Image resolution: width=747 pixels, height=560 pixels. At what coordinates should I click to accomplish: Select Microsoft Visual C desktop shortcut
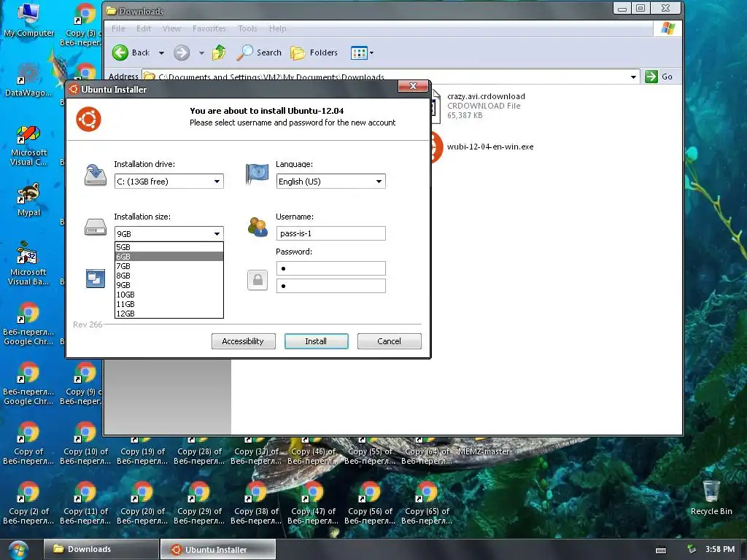(x=28, y=146)
